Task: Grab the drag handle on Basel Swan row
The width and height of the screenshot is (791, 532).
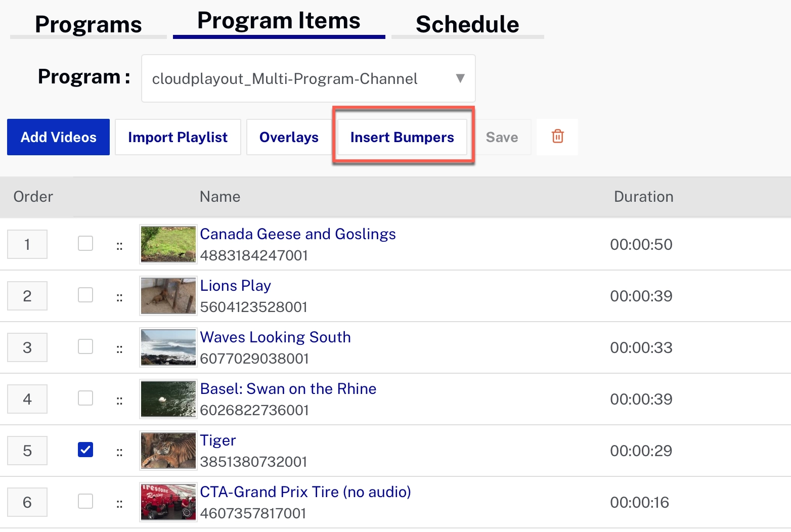Action: [119, 399]
